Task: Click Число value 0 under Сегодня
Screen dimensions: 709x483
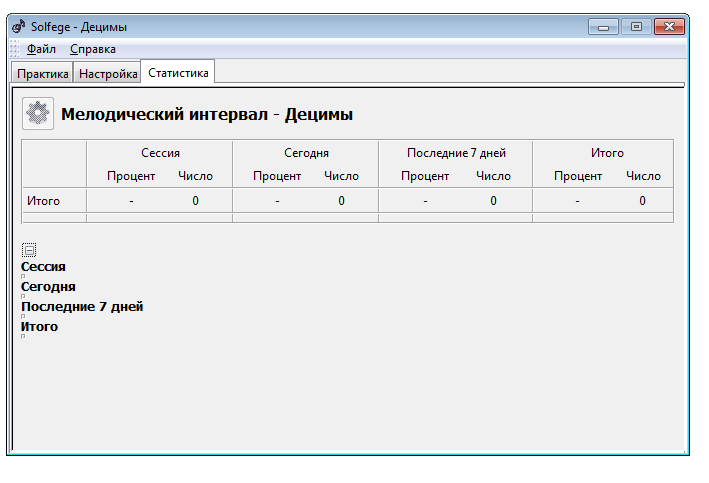Action: pyautogui.click(x=341, y=200)
